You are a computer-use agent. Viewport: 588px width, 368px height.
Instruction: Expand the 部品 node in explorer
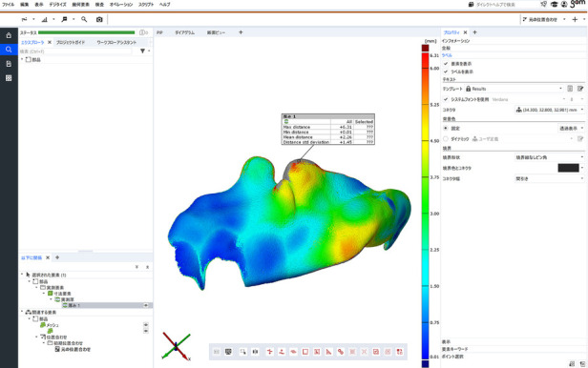(x=22, y=59)
